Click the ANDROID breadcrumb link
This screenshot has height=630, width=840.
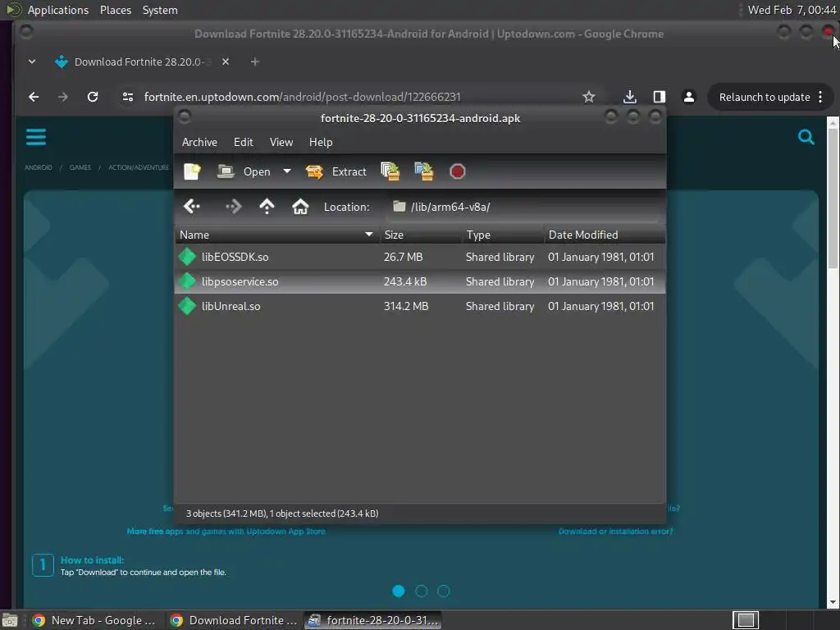point(39,167)
